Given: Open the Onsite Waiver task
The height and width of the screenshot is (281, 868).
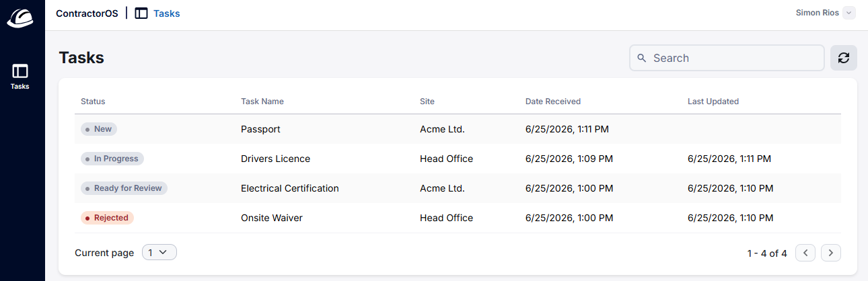Looking at the screenshot, I should (272, 218).
